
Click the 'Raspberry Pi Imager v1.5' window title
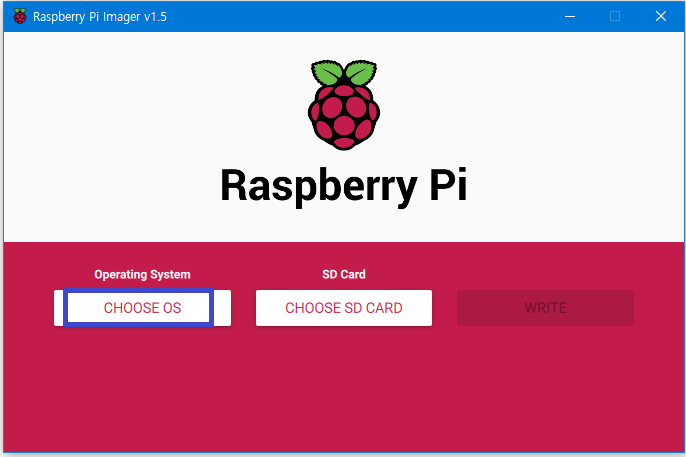click(100, 17)
